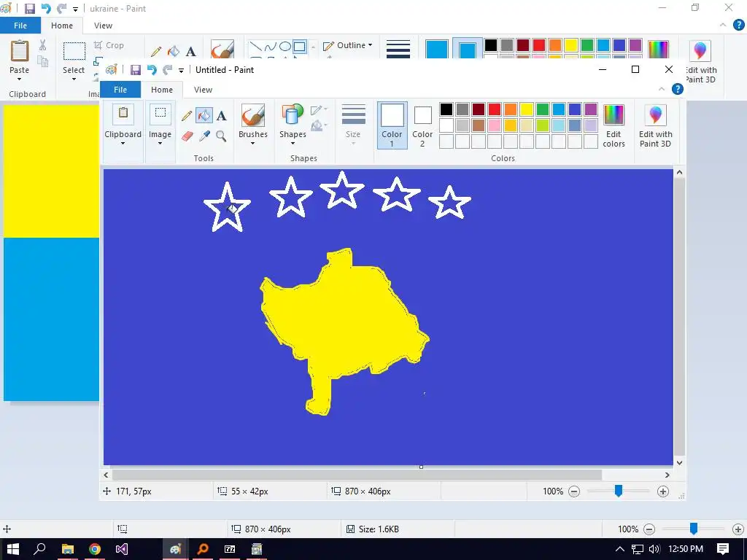Pick the yellow color swatch in Untitled Paint
Screen dimensions: 747x560
[x=527, y=109]
